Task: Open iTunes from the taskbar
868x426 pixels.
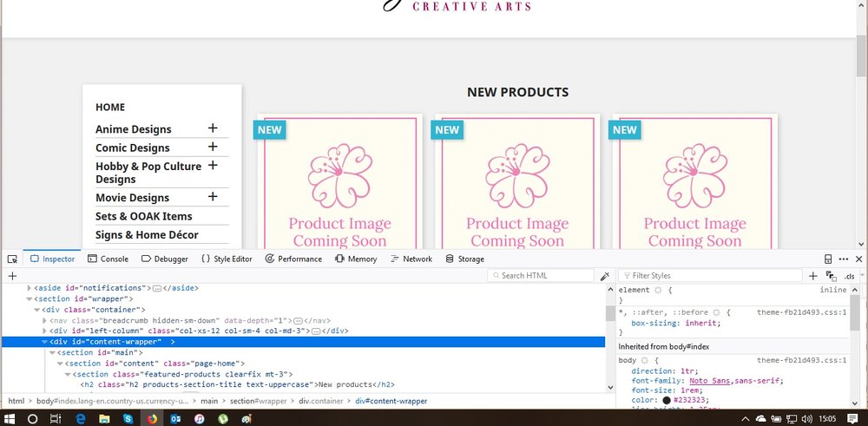Action: point(200,419)
